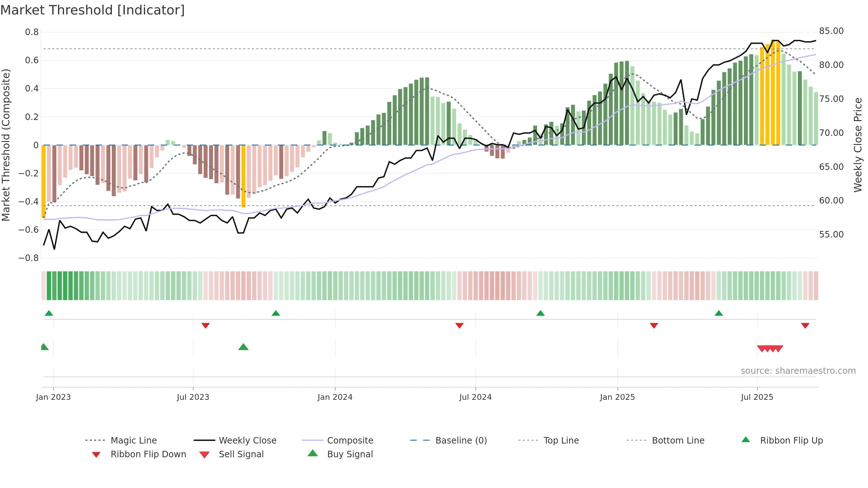Click the sharemaestro.com source text
Viewport: 868px width, 488px height.
click(798, 371)
